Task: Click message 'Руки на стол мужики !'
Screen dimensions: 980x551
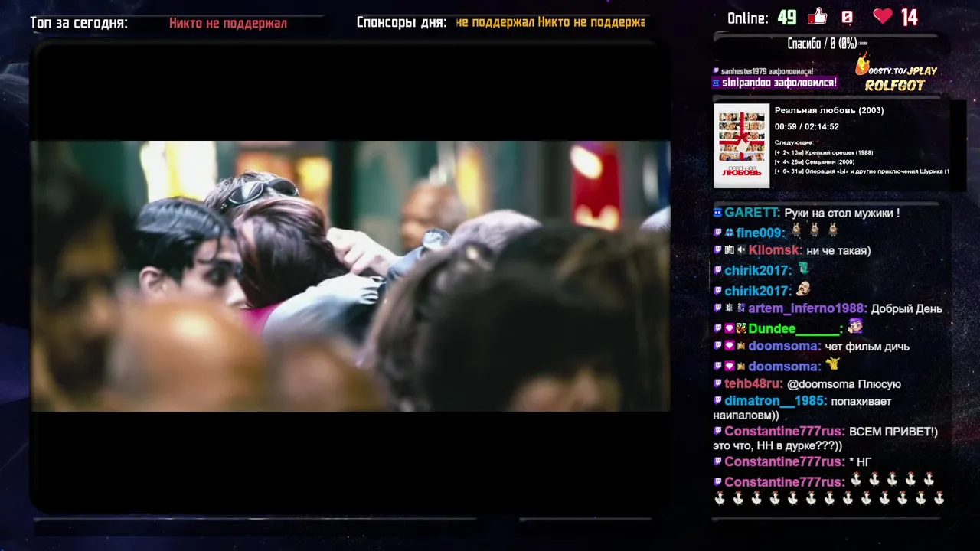Action: pyautogui.click(x=842, y=213)
